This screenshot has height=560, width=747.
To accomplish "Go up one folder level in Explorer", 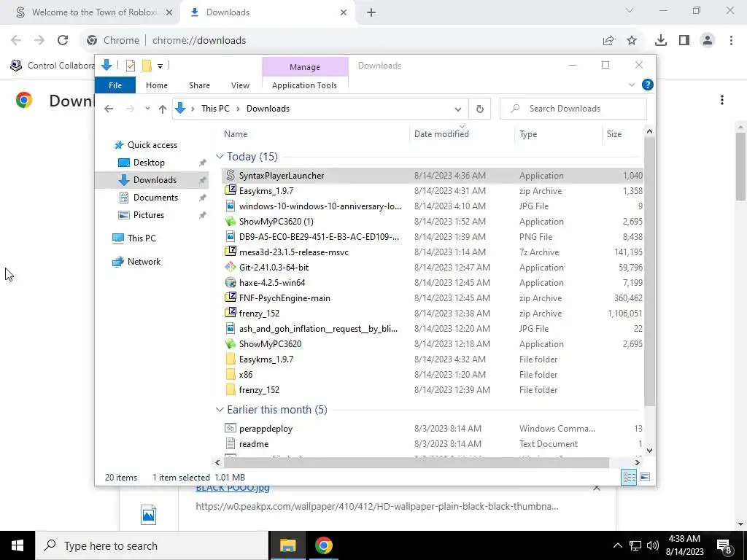I will [x=163, y=109].
